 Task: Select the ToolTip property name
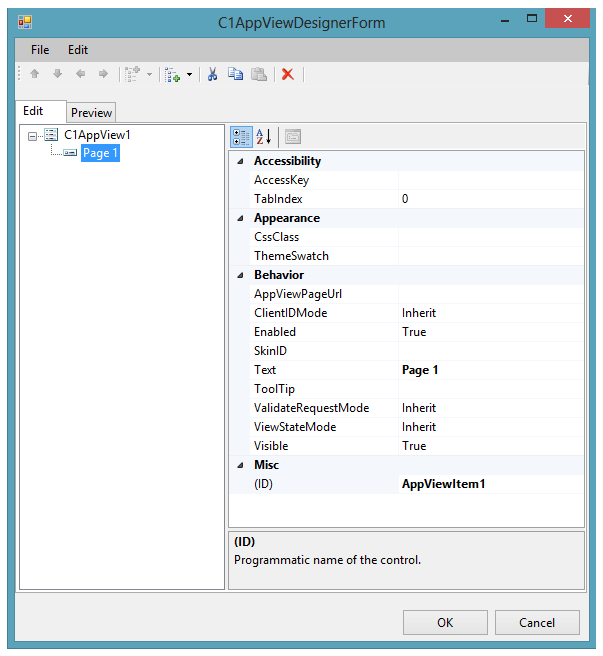(x=275, y=389)
